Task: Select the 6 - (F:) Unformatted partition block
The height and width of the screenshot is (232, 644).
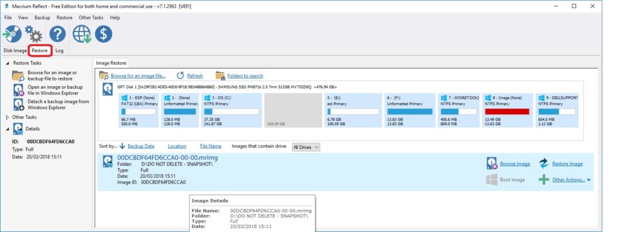Action: click(410, 110)
